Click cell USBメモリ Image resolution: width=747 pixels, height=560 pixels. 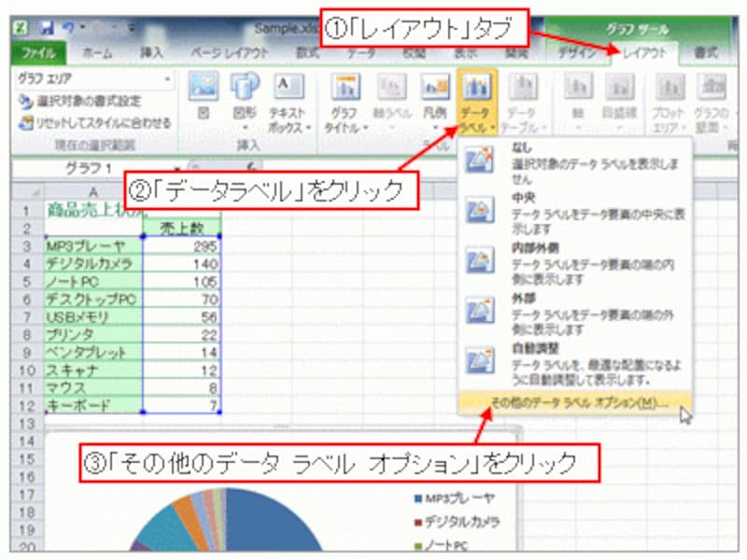point(94,317)
